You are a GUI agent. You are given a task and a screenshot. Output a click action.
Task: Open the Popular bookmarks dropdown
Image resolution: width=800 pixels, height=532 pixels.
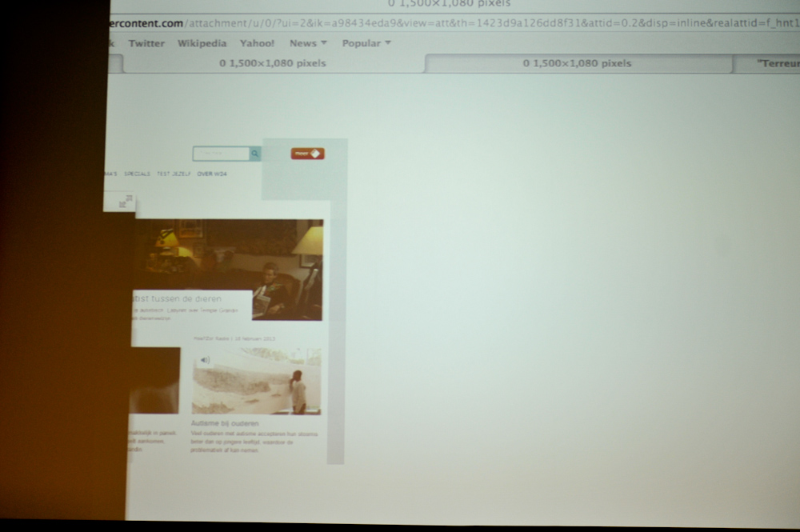366,43
